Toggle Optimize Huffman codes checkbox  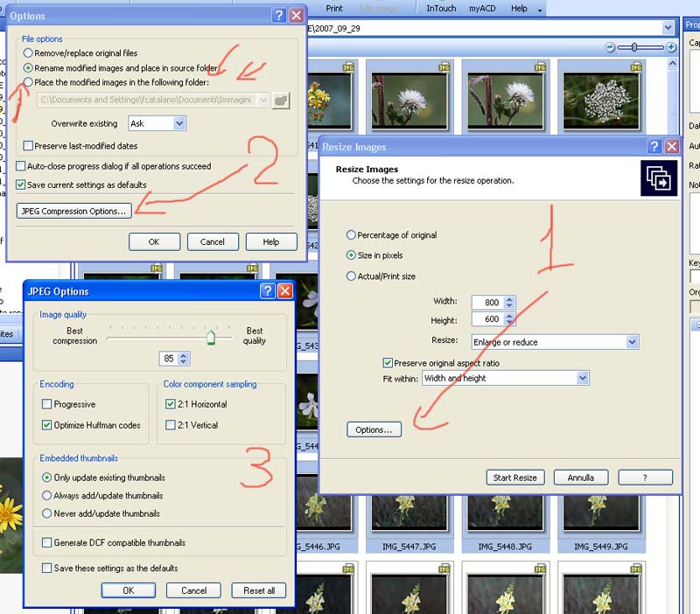pos(46,425)
